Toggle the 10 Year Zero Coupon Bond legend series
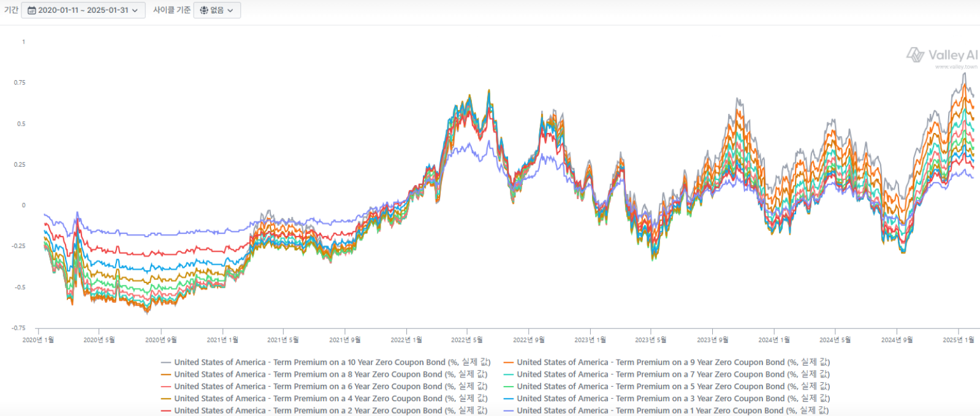Viewport: 980px width, 416px height. [x=332, y=362]
